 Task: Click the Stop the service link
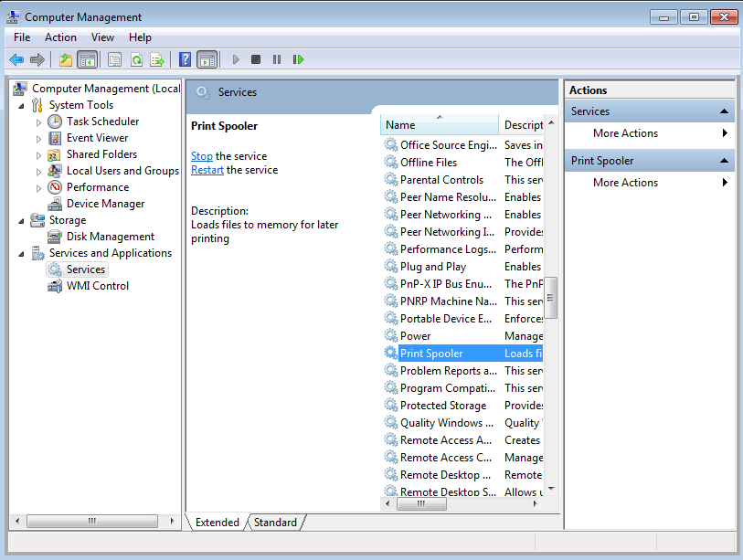(x=201, y=156)
